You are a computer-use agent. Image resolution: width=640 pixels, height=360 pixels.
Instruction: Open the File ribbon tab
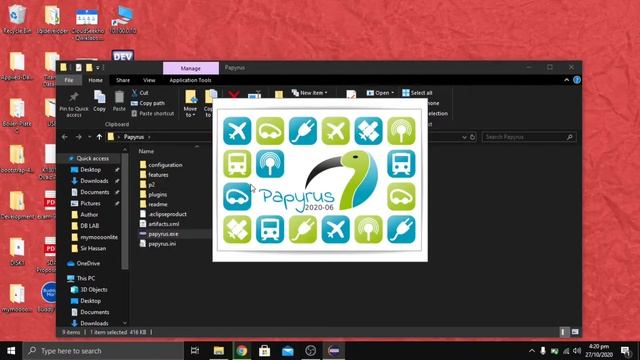(69, 80)
